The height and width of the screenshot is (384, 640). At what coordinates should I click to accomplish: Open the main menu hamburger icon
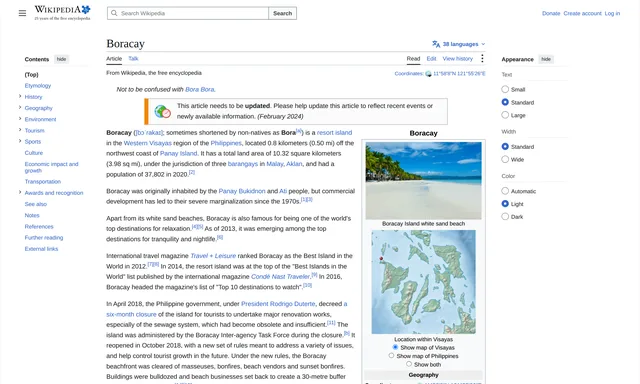pos(22,13)
